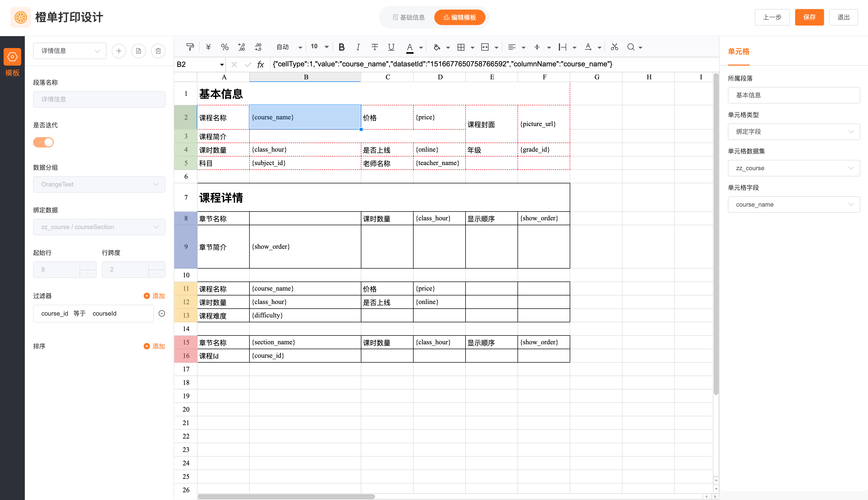Remove the course_id filter condition

(162, 313)
